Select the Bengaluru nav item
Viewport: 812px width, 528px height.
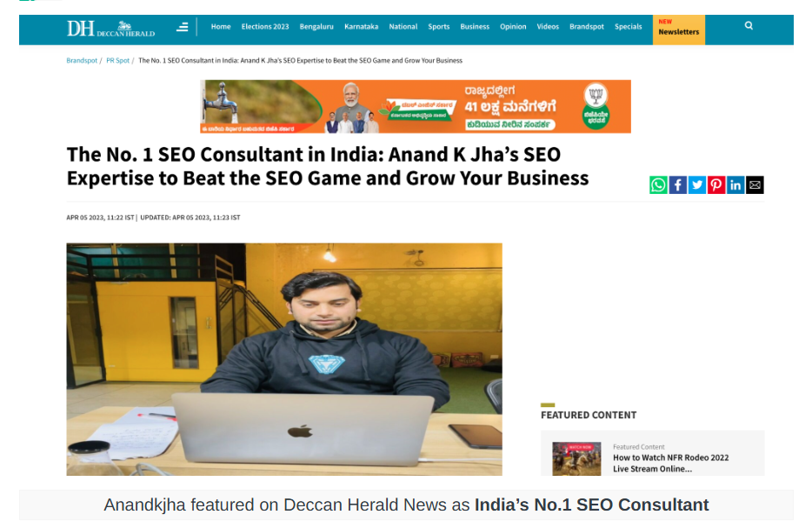316,27
